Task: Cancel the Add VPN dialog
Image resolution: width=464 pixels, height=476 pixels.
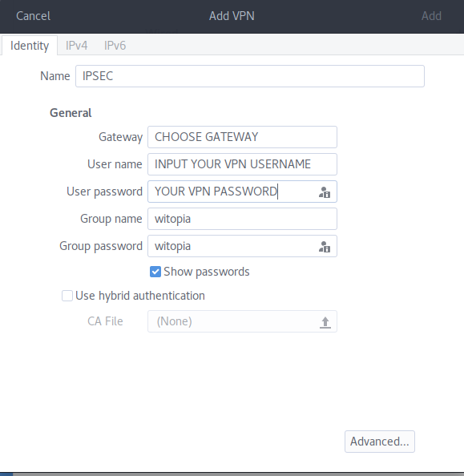Action: click(33, 16)
